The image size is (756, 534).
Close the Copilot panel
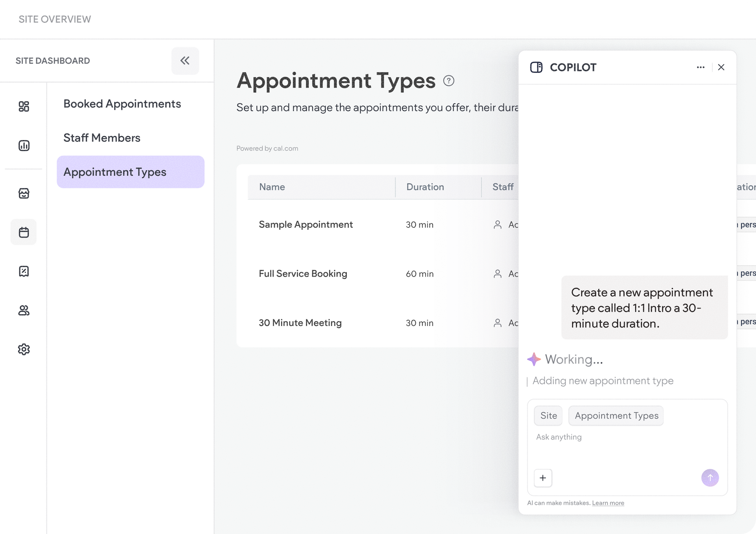(721, 67)
